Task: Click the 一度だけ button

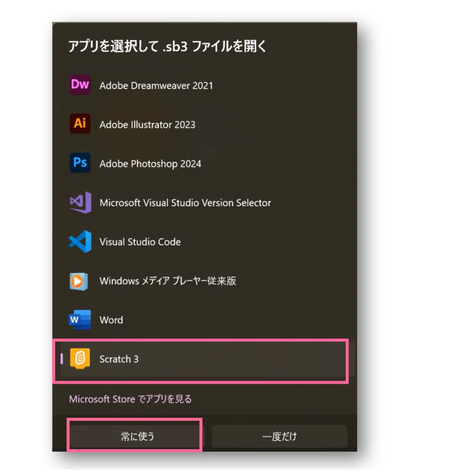Action: point(279,436)
